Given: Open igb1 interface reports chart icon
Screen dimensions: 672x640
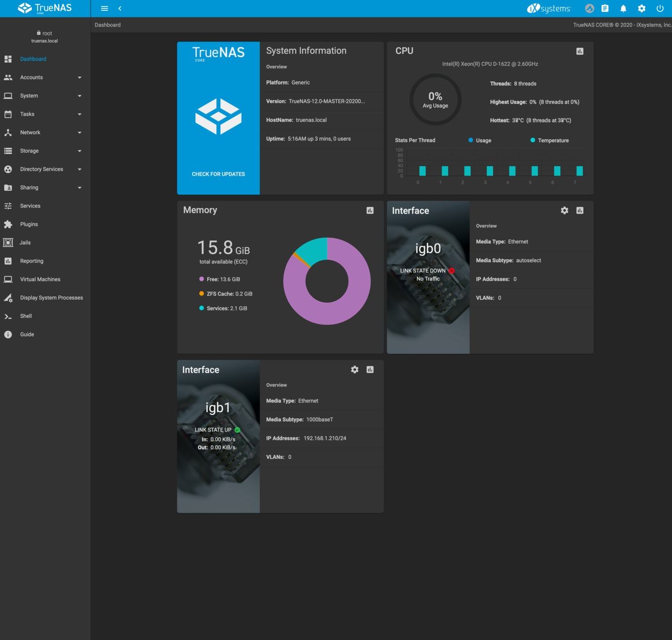Looking at the screenshot, I should (370, 369).
